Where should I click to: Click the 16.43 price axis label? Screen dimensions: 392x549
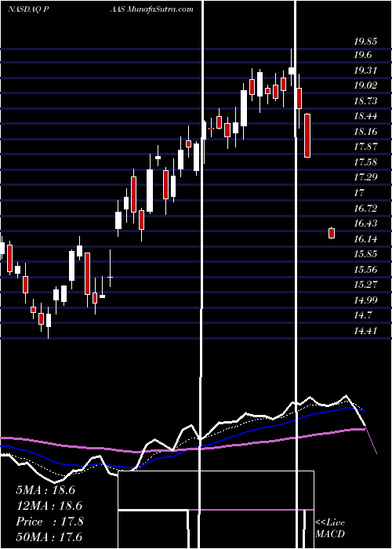[x=366, y=223]
